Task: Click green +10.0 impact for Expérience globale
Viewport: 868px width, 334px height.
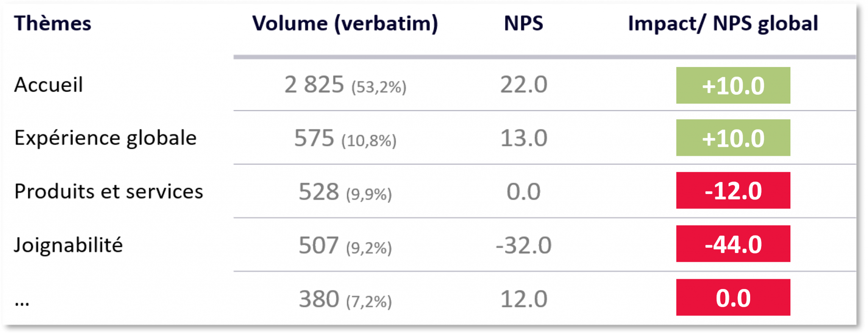Action: [x=733, y=138]
